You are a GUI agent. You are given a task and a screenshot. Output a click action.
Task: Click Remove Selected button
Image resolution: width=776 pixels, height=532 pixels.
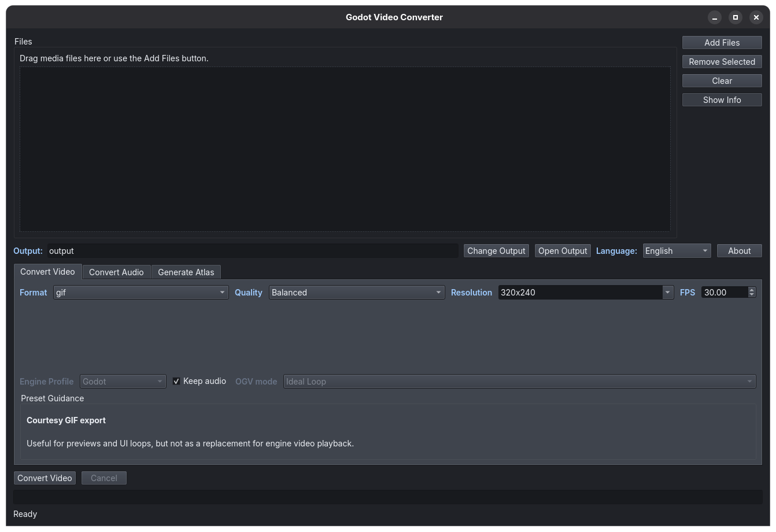tap(722, 62)
